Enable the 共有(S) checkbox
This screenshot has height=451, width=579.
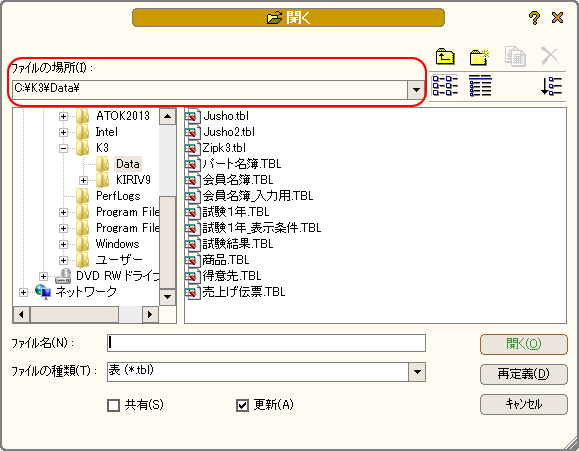point(113,405)
